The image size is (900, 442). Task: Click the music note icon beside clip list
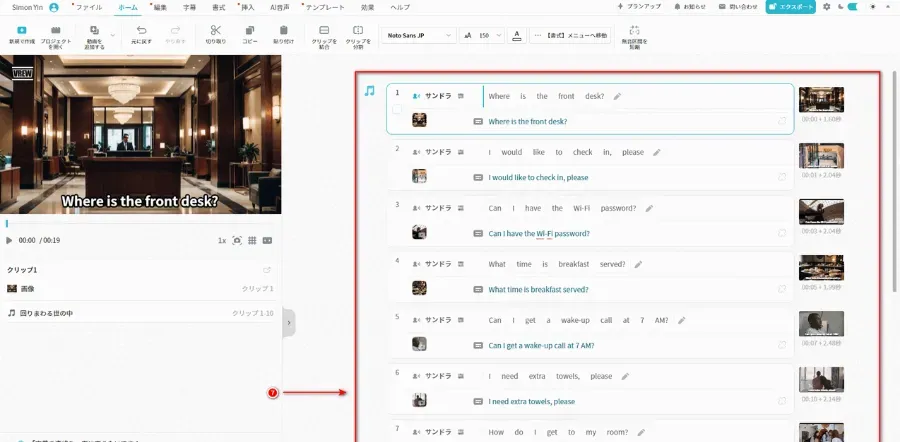tap(370, 91)
